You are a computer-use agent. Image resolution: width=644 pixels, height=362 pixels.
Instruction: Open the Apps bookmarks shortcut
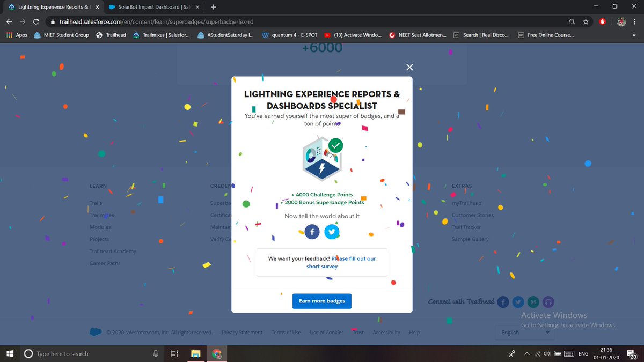point(17,35)
